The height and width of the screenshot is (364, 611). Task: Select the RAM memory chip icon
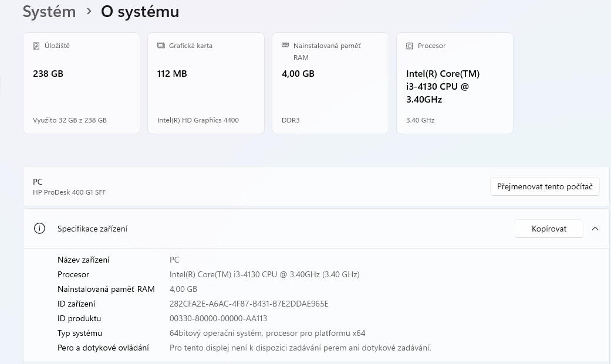(x=285, y=45)
